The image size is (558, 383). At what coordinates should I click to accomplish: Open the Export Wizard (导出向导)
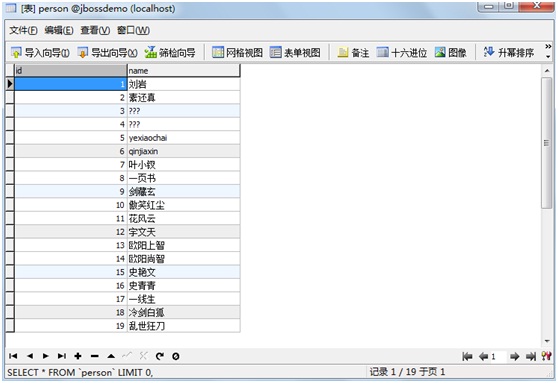pyautogui.click(x=107, y=53)
